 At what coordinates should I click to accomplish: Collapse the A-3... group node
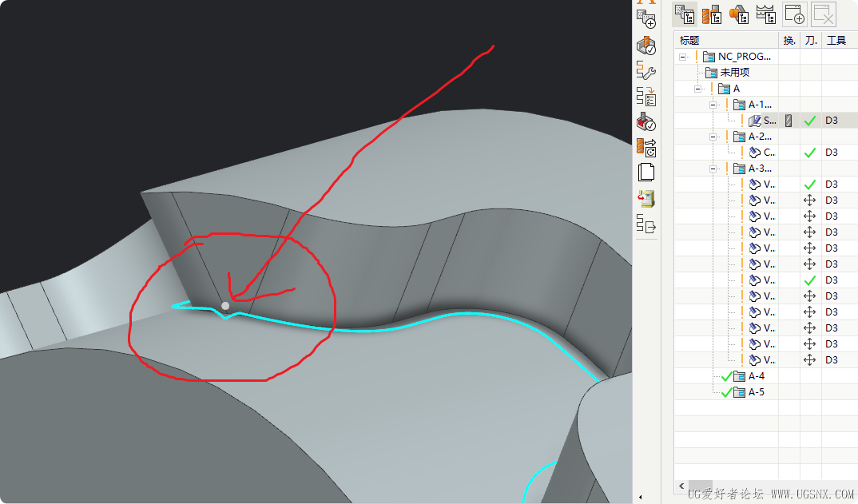tap(713, 169)
